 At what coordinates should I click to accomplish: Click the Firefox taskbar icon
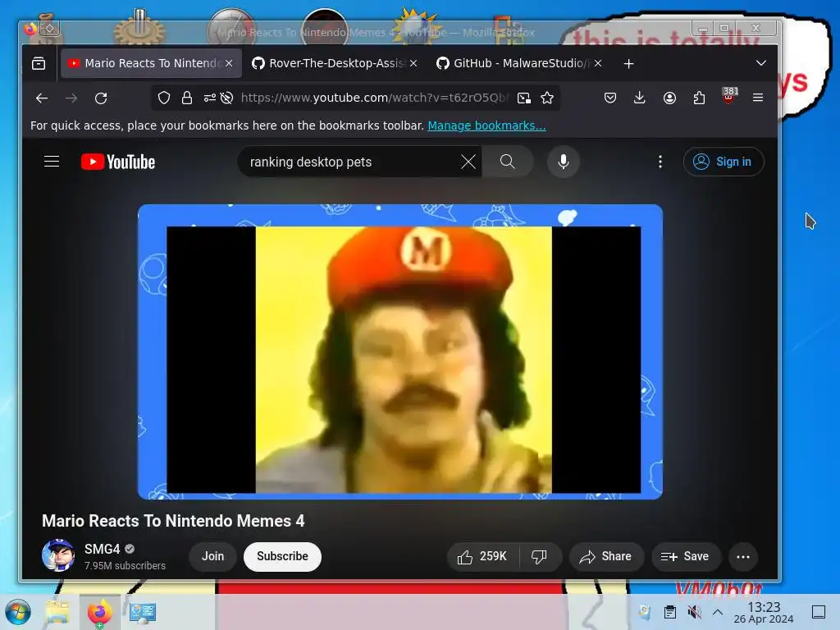pos(99,612)
